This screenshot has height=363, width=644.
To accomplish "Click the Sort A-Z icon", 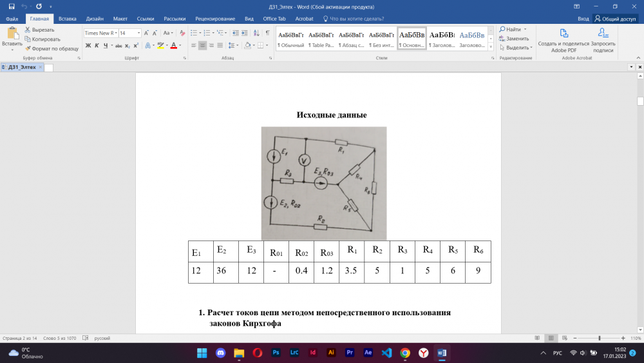I will pos(256,33).
